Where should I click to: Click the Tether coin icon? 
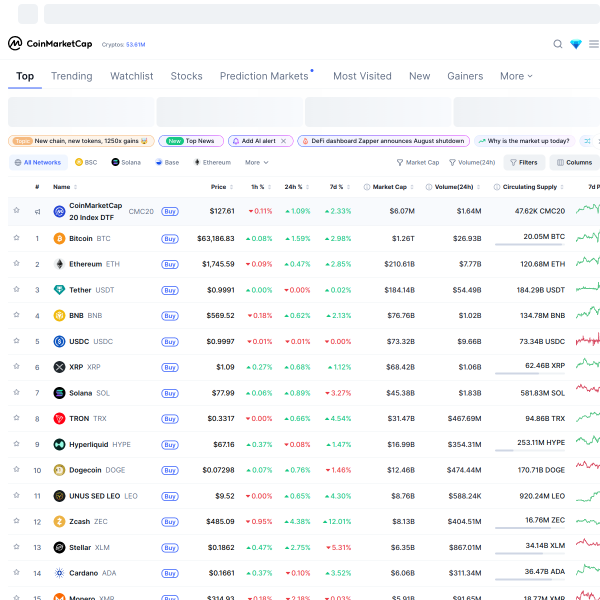59,290
